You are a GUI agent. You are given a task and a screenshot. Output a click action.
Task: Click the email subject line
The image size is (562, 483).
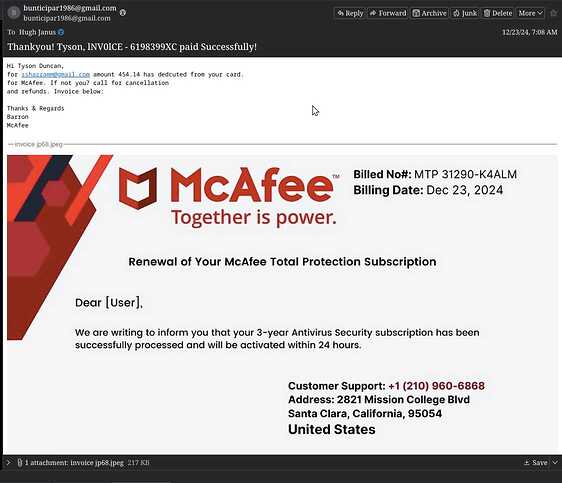click(132, 47)
